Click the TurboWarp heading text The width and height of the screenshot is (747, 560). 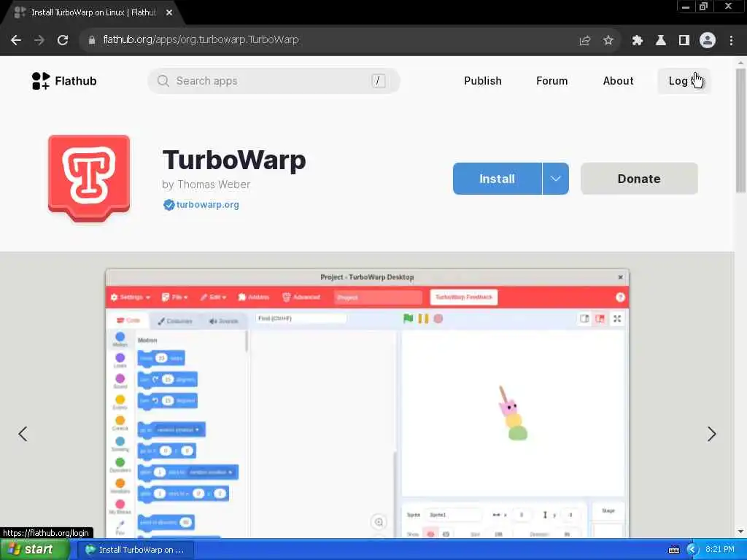[x=234, y=160]
